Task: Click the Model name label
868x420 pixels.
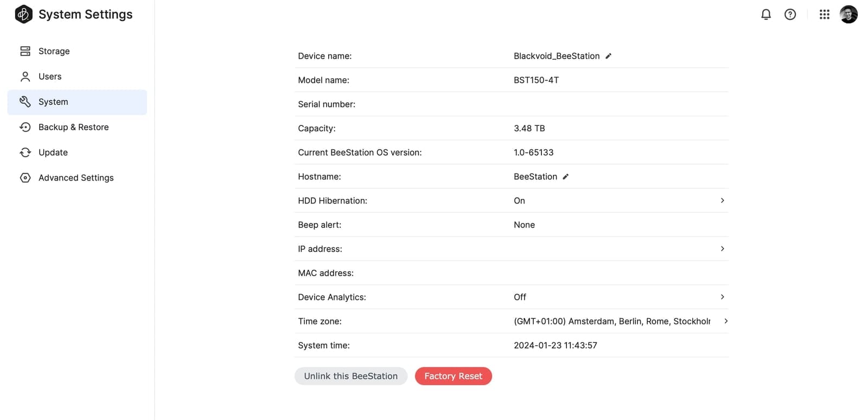Action: tap(323, 80)
